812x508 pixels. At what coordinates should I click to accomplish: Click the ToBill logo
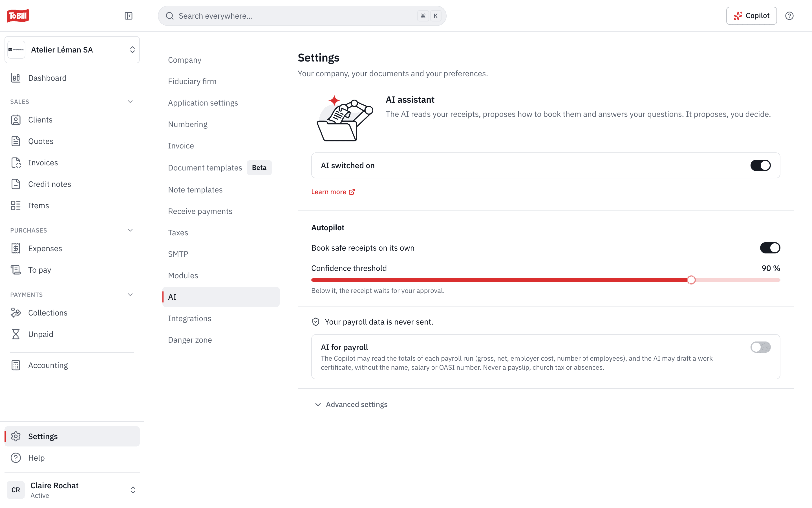18,16
